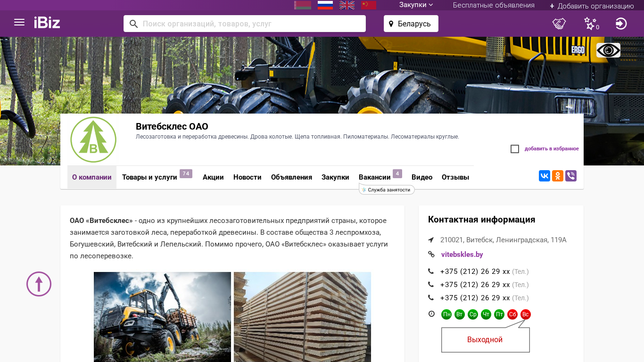This screenshot has height=362, width=644.
Task: Click the address '210021, Витебск, Ленинградская, 119А'
Action: (504, 240)
